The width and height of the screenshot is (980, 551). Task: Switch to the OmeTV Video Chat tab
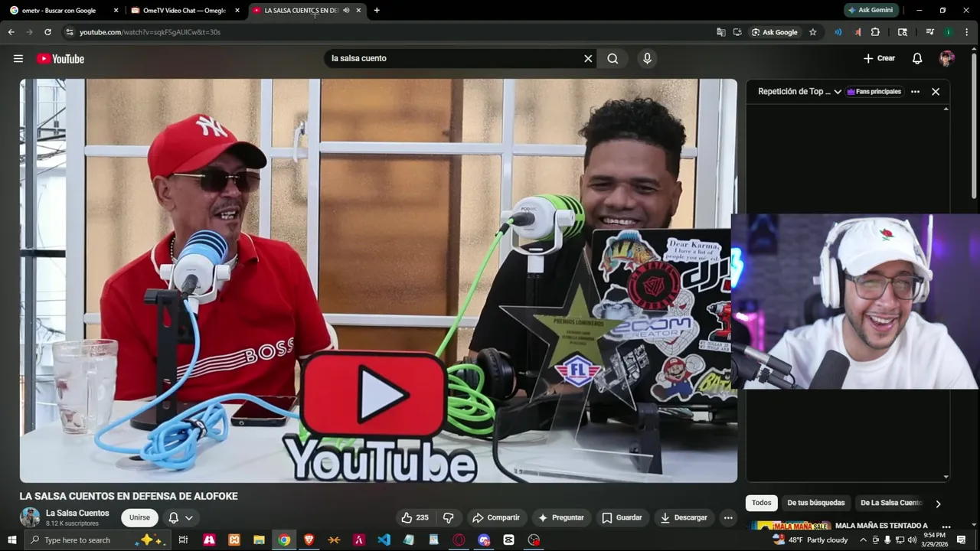[x=184, y=11]
